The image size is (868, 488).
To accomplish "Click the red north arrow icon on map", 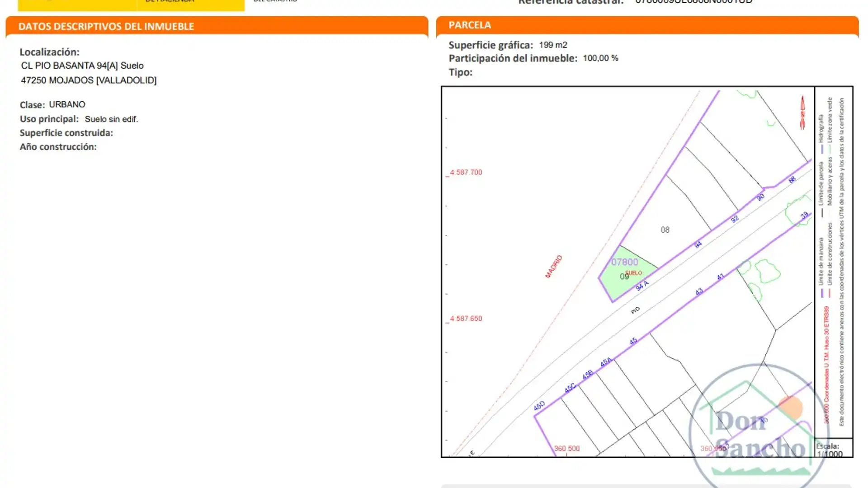I will pyautogui.click(x=802, y=113).
